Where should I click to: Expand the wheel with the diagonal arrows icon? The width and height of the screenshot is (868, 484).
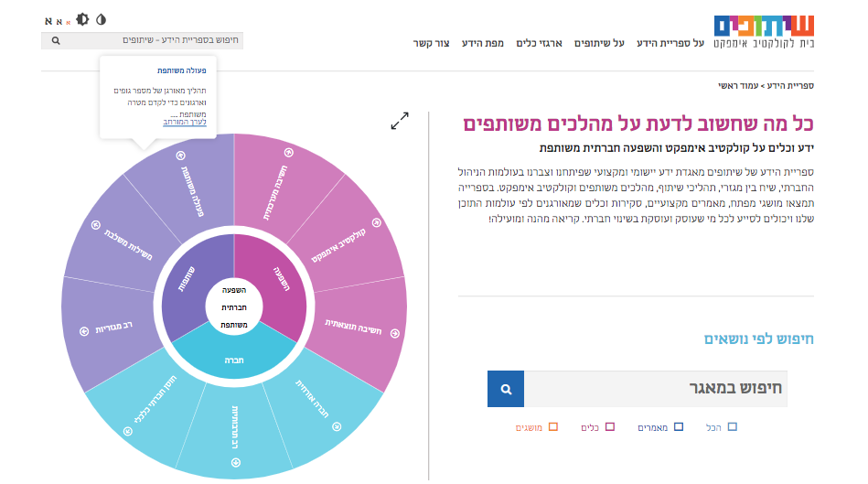click(400, 121)
